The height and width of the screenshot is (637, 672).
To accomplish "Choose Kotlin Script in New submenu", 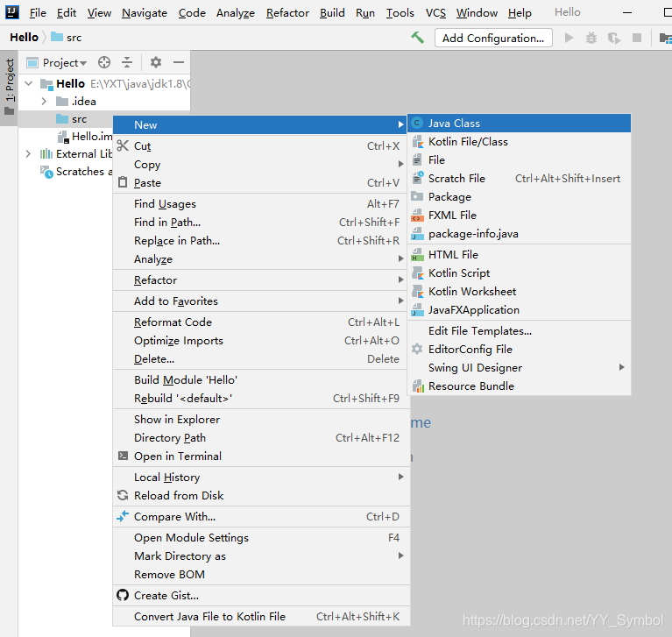I will pos(519,272).
